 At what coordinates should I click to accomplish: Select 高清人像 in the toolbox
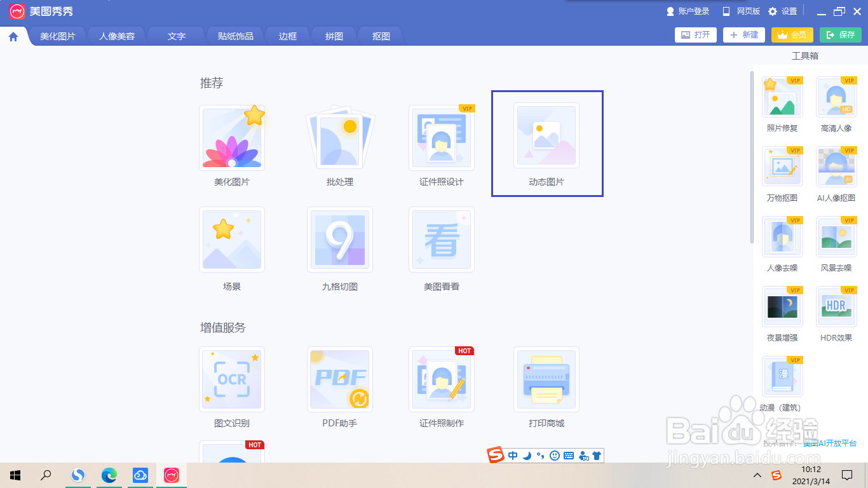point(836,97)
